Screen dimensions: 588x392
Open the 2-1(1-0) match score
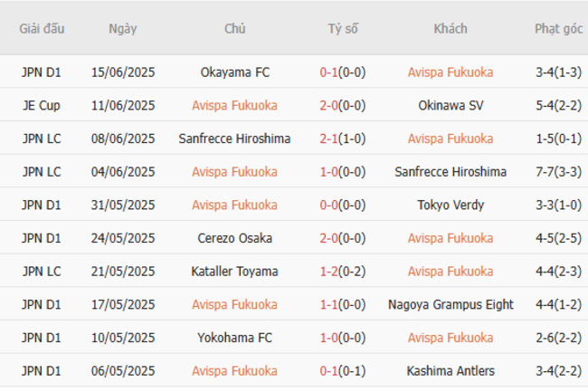coord(343,139)
